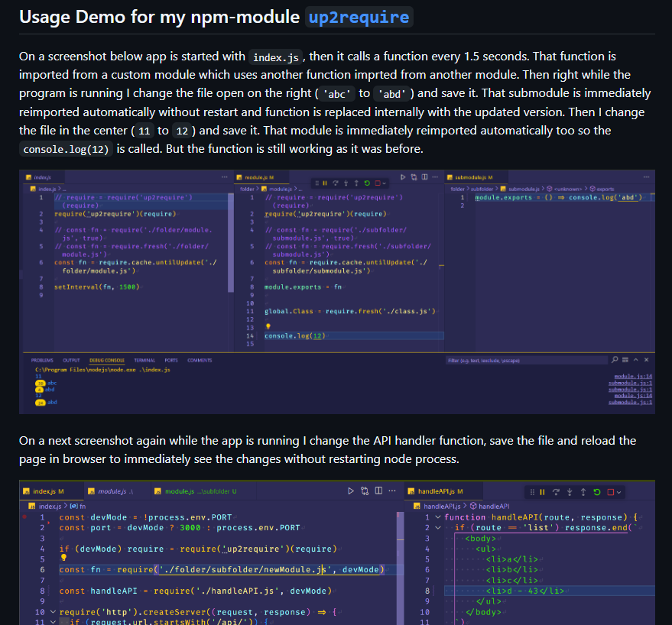In first screenshot, open the DEBUG CONSOLE panel tab
Viewport: 672px width, 625px height.
pyautogui.click(x=107, y=361)
